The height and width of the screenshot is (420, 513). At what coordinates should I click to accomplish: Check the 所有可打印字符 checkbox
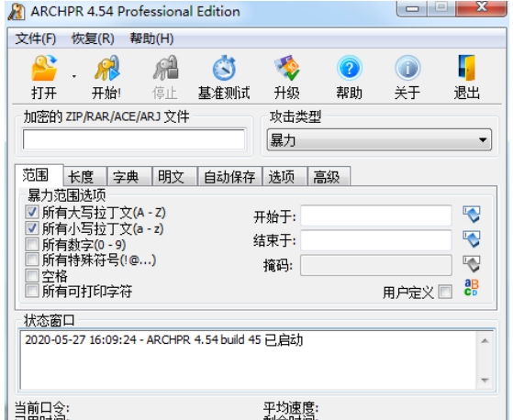(32, 291)
